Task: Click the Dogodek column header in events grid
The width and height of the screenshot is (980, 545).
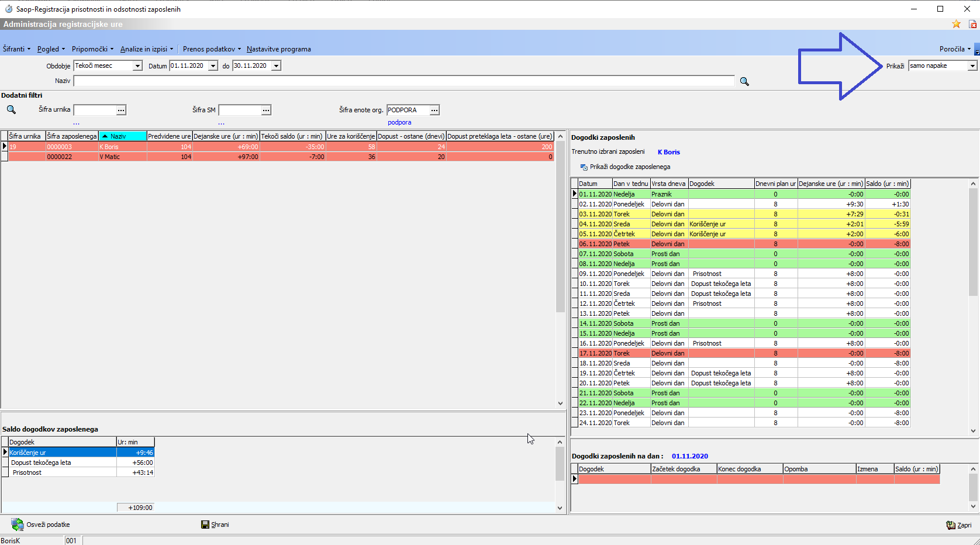Action: 722,184
